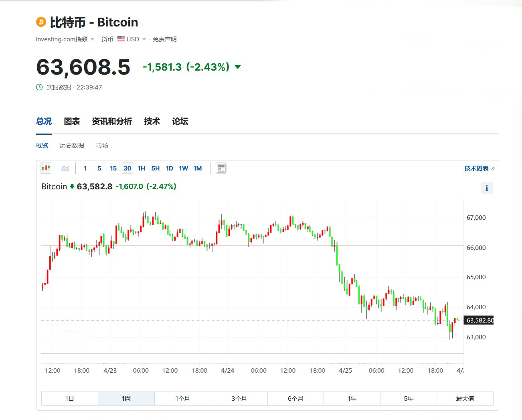Switch to the 图表 tab
The height and width of the screenshot is (420, 522).
(72, 121)
